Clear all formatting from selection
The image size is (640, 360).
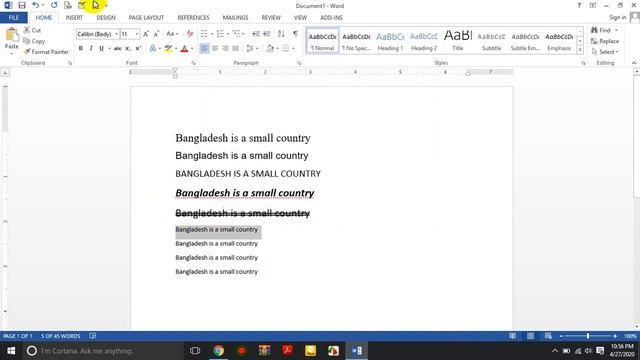click(x=190, y=34)
